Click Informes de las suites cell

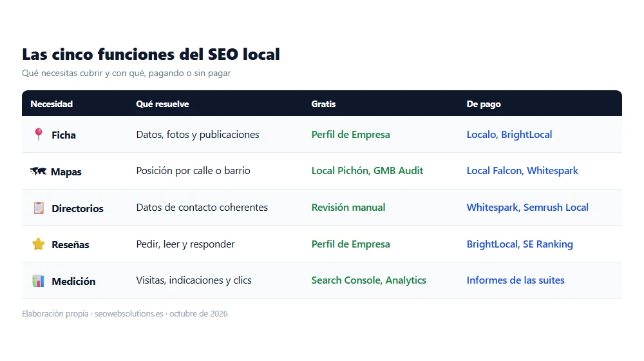click(515, 280)
